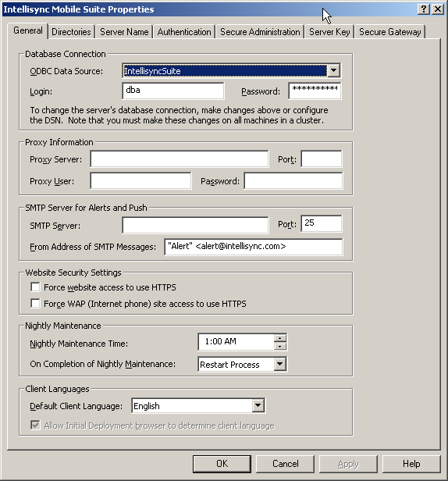Open the Server Name tab

pos(124,32)
